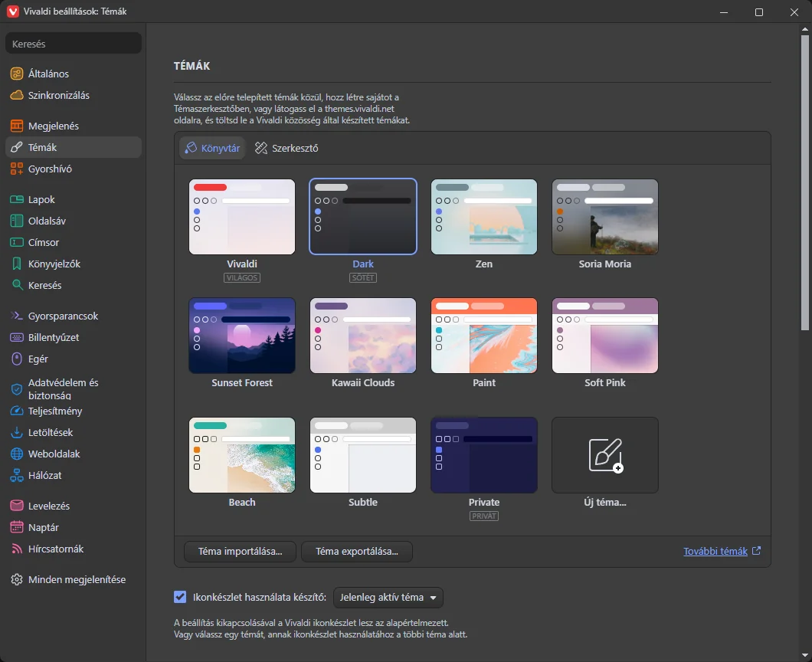Select the Sunset Forest theme thumbnail
The image size is (812, 662).
tap(242, 336)
